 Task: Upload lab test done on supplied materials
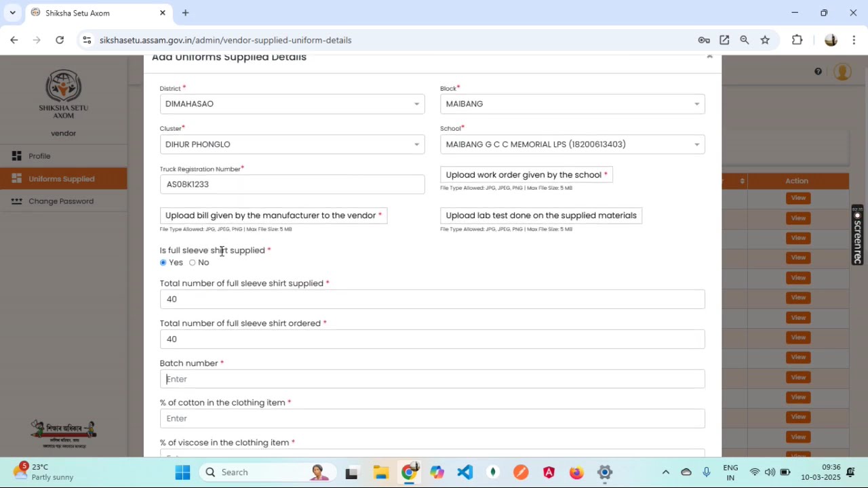541,216
